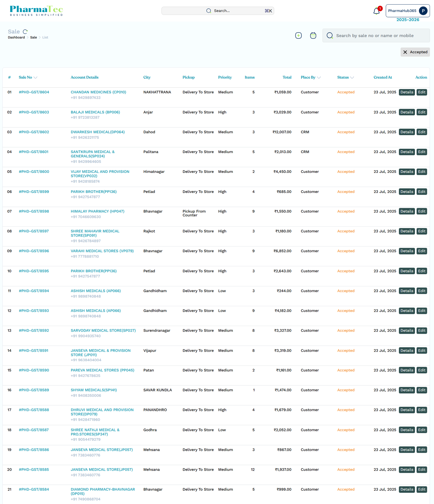Viewport: 434px width, 504px height.
Task: Click the 2025-2026 fiscal year indicator
Action: click(407, 20)
